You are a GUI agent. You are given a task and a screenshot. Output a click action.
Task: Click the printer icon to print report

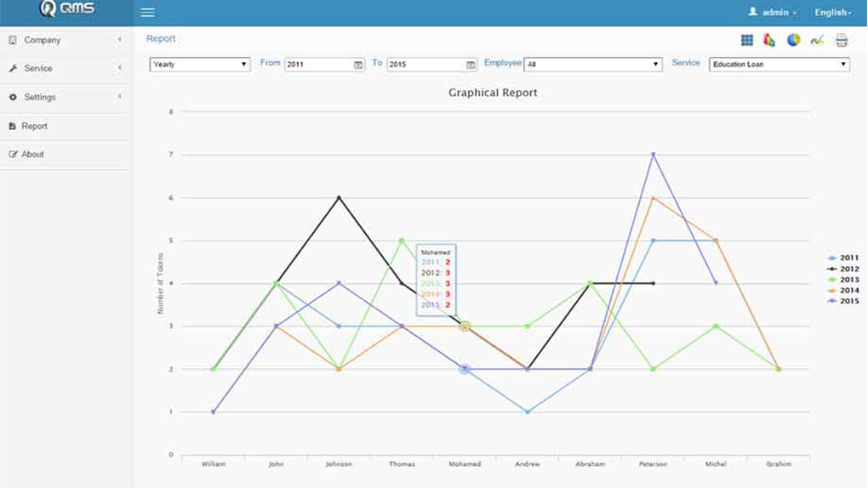point(842,40)
